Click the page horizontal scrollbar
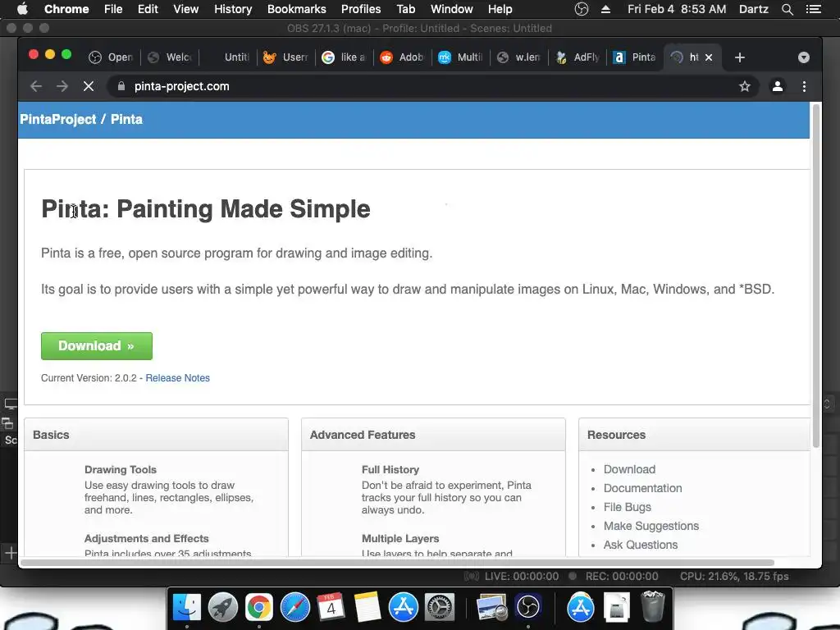 398,563
